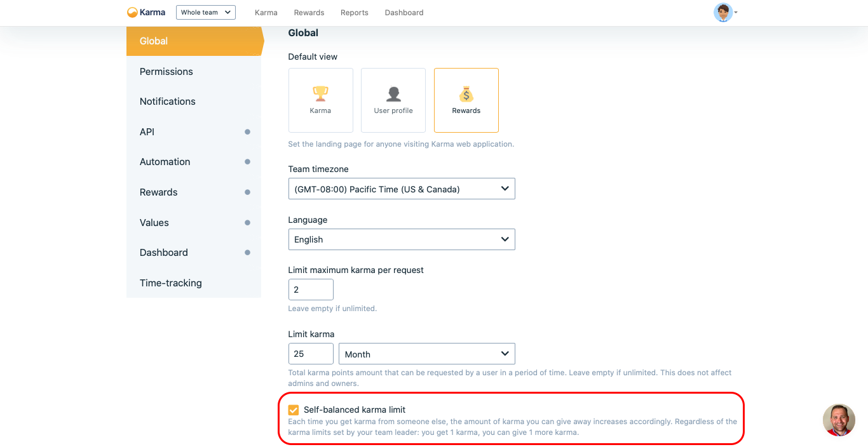This screenshot has height=447, width=868.
Task: Open the support chat avatar bubble
Action: 839,420
